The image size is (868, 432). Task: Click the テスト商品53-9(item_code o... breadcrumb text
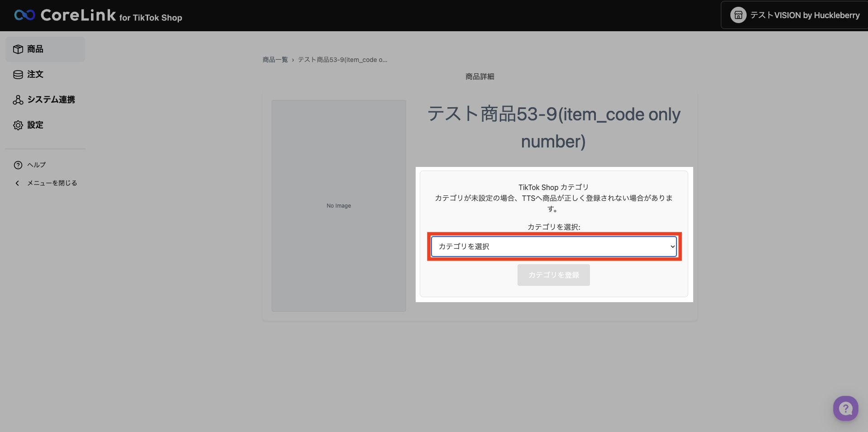point(343,60)
